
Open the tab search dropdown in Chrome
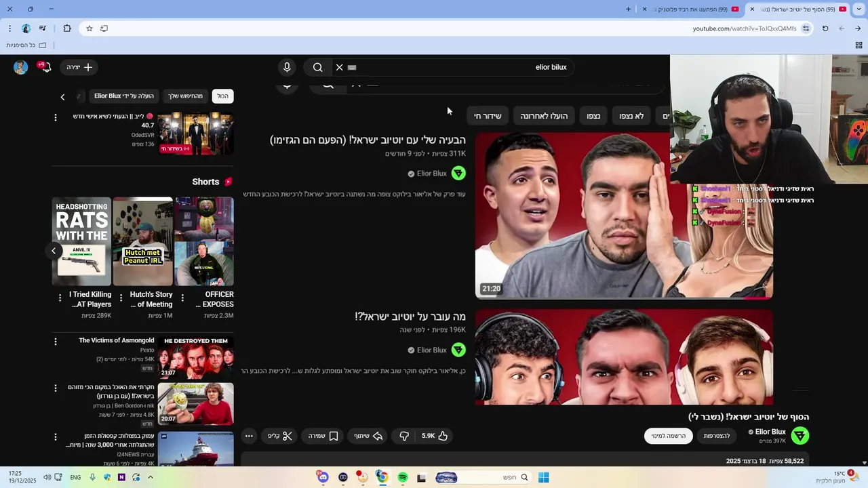pyautogui.click(x=859, y=9)
